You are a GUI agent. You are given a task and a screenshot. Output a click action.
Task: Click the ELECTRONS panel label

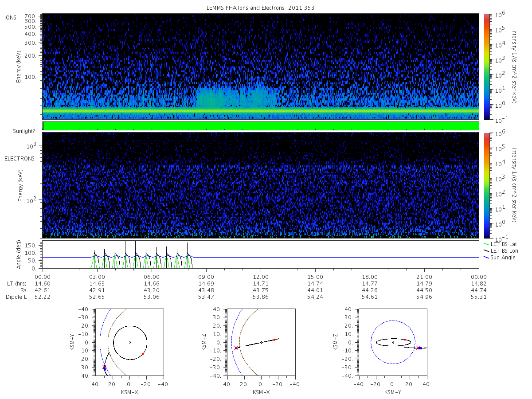click(20, 158)
